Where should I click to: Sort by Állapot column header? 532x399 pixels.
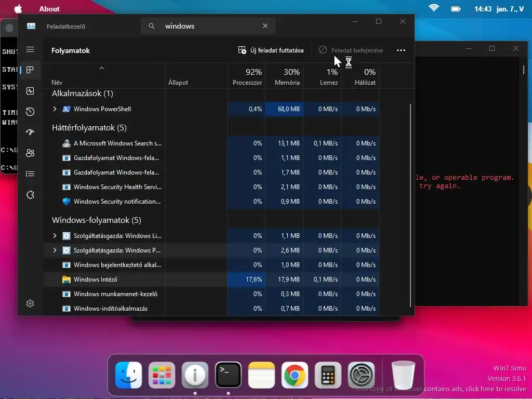(178, 83)
